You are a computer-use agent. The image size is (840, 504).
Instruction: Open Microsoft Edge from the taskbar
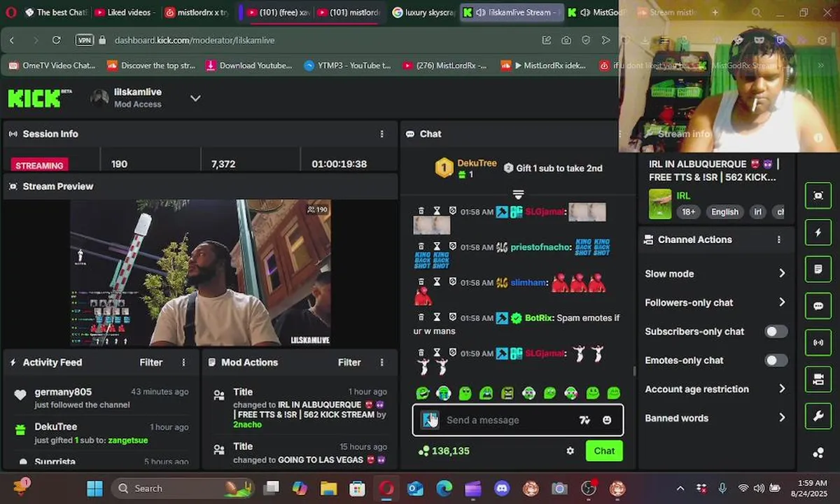444,488
